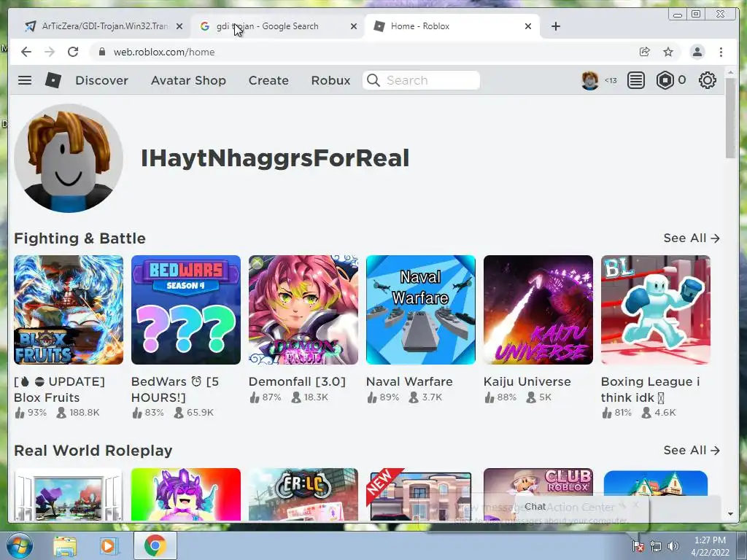Open the Blox Fruits game thumbnail
The width and height of the screenshot is (747, 560).
(x=69, y=310)
